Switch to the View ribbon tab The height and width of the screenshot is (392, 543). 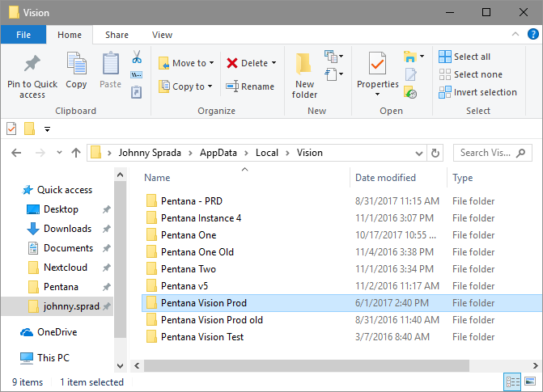click(x=162, y=35)
